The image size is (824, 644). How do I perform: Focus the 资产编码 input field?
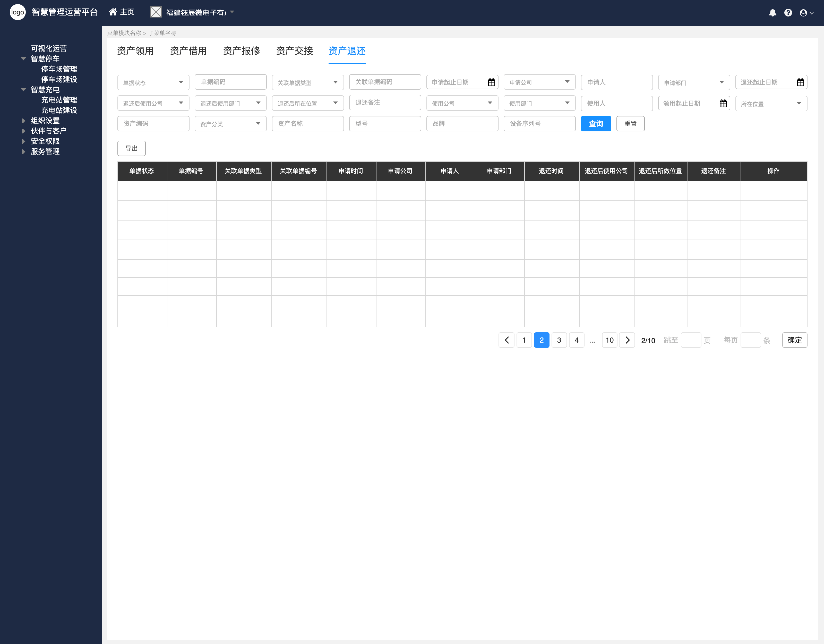point(153,124)
